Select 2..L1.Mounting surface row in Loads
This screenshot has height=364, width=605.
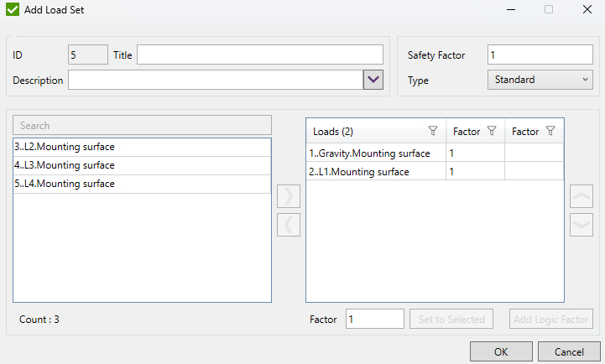point(375,172)
